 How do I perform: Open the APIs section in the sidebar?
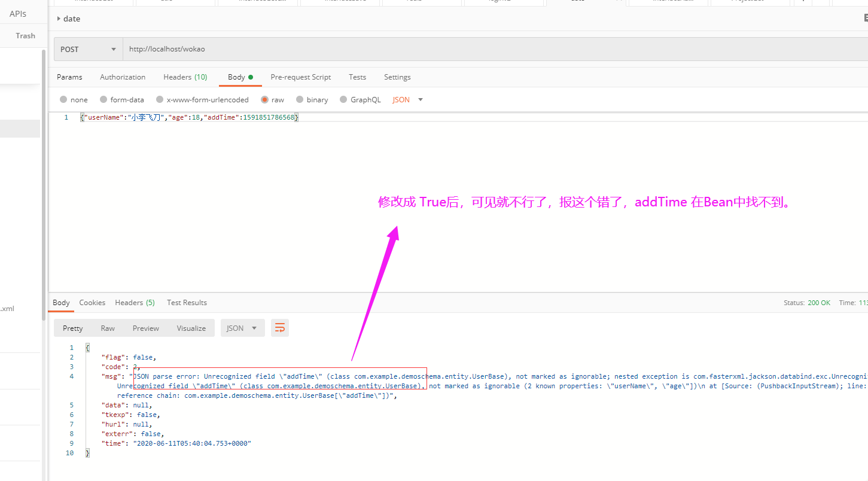17,13
